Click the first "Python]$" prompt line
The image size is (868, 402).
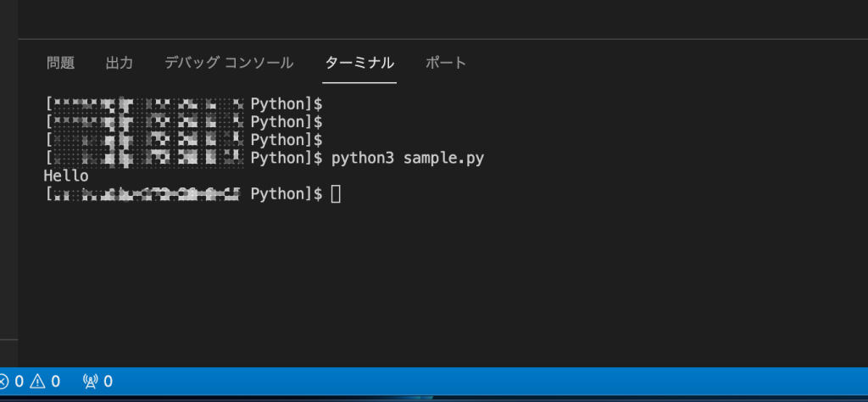(x=287, y=104)
